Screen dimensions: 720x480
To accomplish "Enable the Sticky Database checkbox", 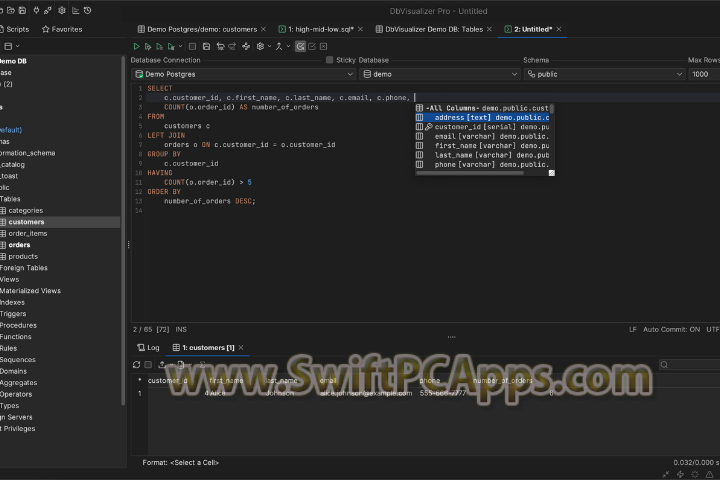I will (330, 60).
